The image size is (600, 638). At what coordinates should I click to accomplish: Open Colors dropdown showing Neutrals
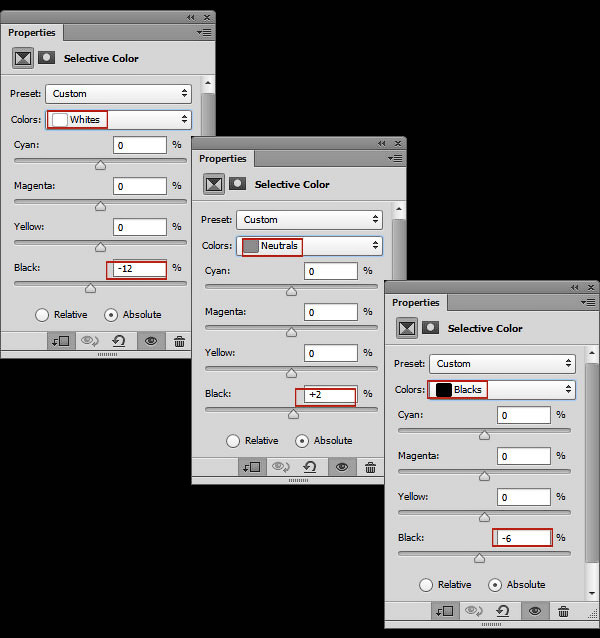[x=310, y=246]
